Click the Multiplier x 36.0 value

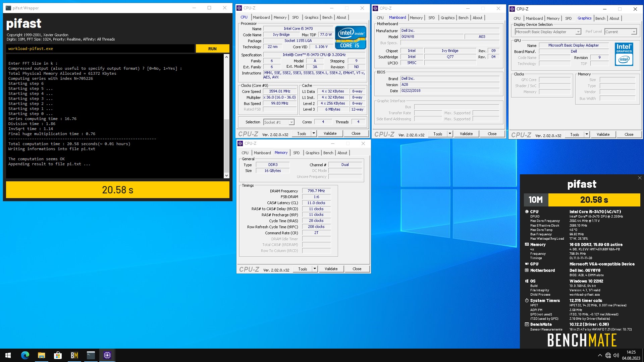coord(280,97)
